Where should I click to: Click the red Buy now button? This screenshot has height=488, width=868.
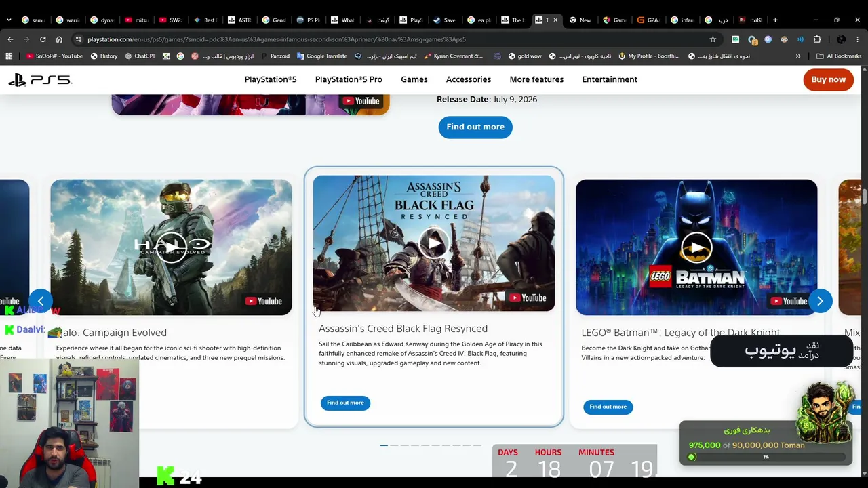coord(828,79)
